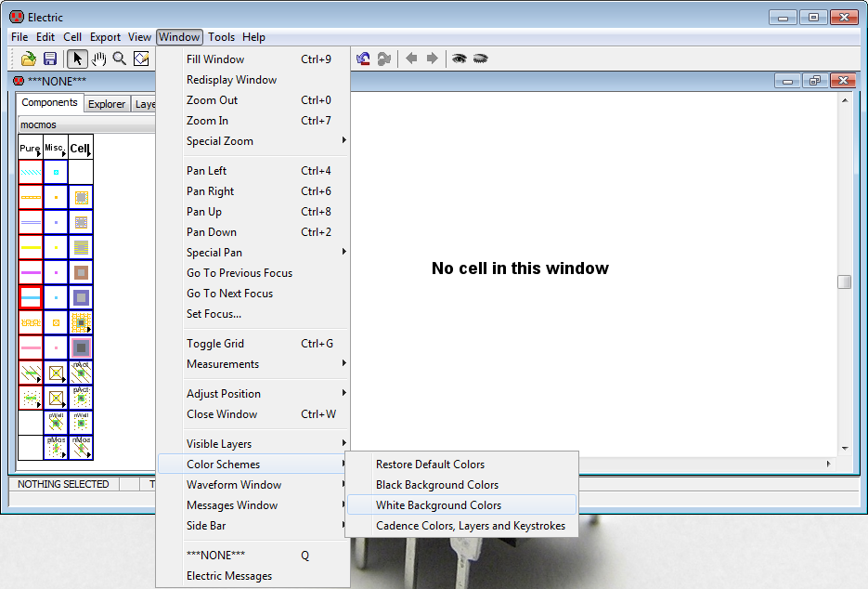The height and width of the screenshot is (589, 868).
Task: Click the vertical scrollbar thumb on right
Action: point(844,282)
